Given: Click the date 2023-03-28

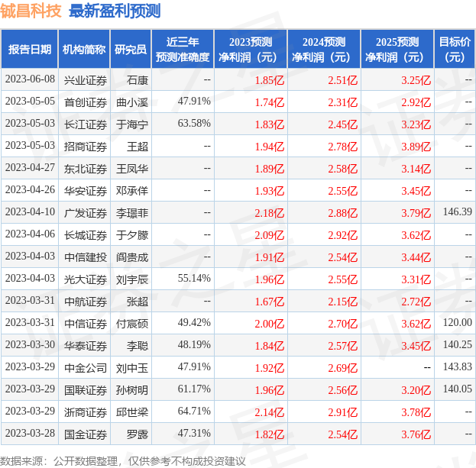Looking at the screenshot, I should click(30, 434).
